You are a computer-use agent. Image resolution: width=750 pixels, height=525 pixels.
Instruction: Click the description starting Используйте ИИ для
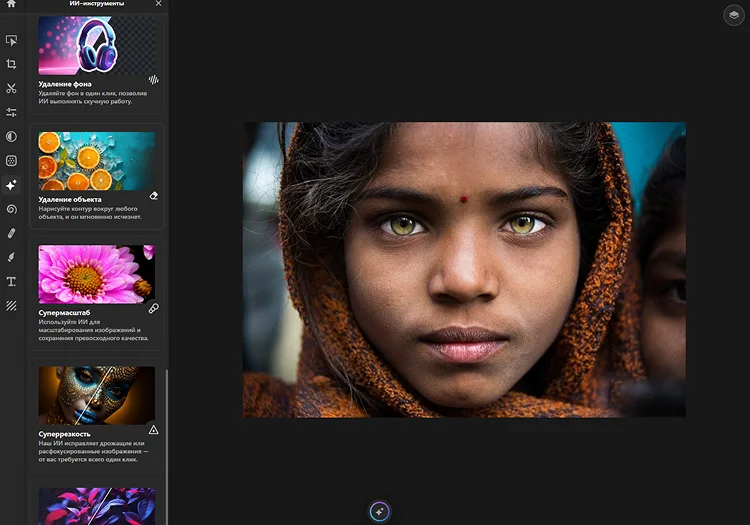pyautogui.click(x=94, y=330)
